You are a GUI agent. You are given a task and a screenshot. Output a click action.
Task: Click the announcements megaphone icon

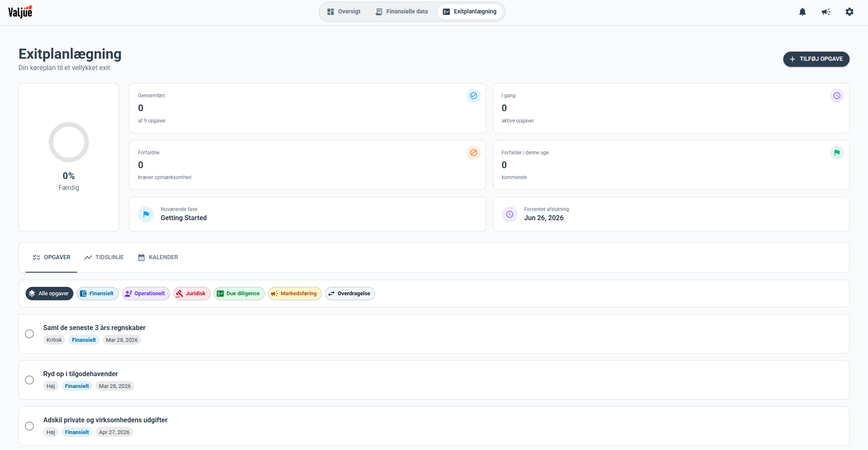[826, 12]
